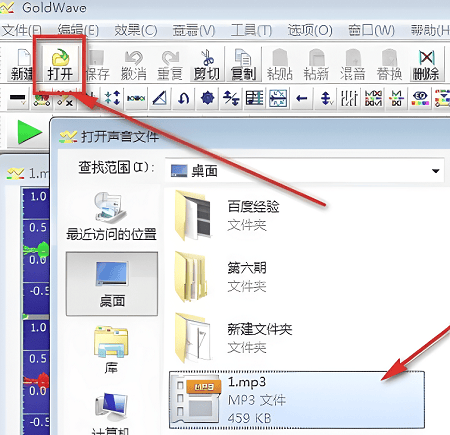Click the opposing up-down arrows effect icon

[x=231, y=98]
